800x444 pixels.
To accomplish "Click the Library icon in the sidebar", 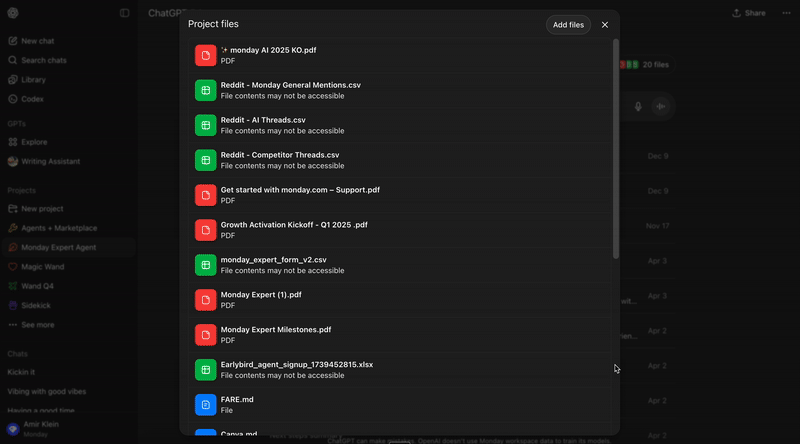I will [x=13, y=80].
